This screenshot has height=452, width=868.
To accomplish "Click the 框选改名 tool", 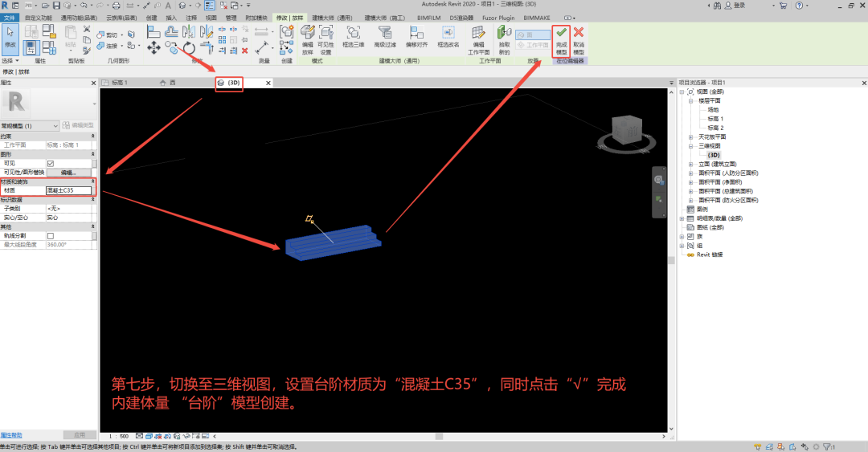I will point(448,38).
